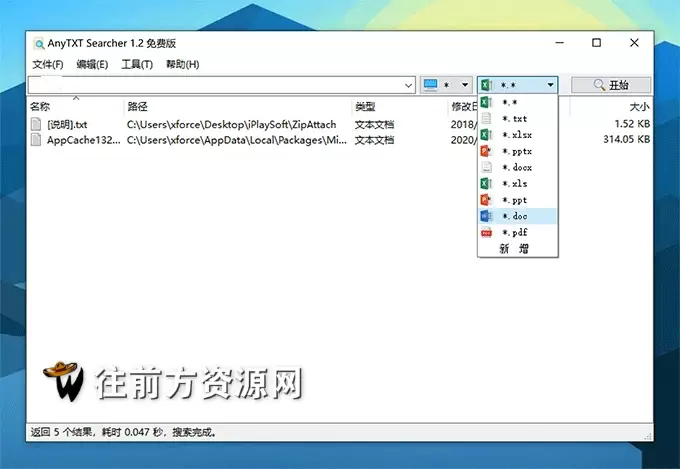Click the 1.52 KB size cell
Viewport: 680px width, 469px height.
click(x=632, y=124)
